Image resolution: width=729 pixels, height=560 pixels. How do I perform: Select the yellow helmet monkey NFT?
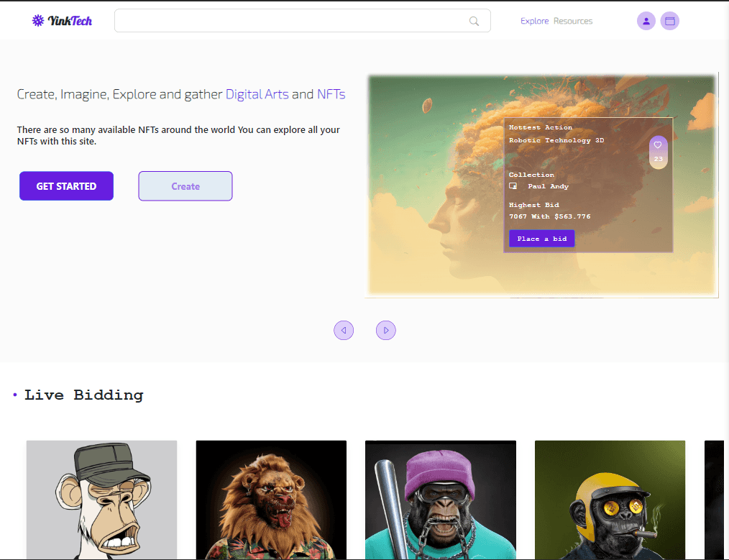[x=610, y=499]
